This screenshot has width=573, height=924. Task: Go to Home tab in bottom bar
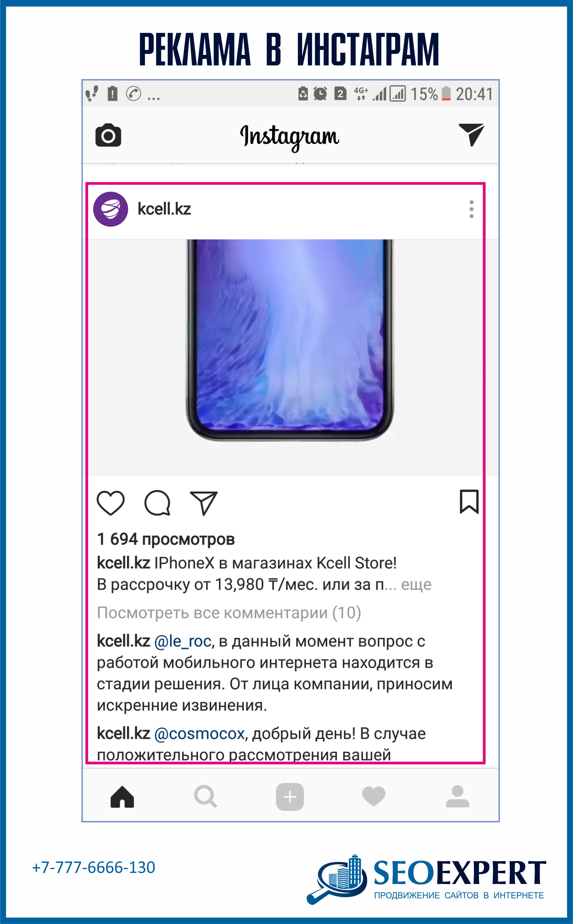[122, 797]
